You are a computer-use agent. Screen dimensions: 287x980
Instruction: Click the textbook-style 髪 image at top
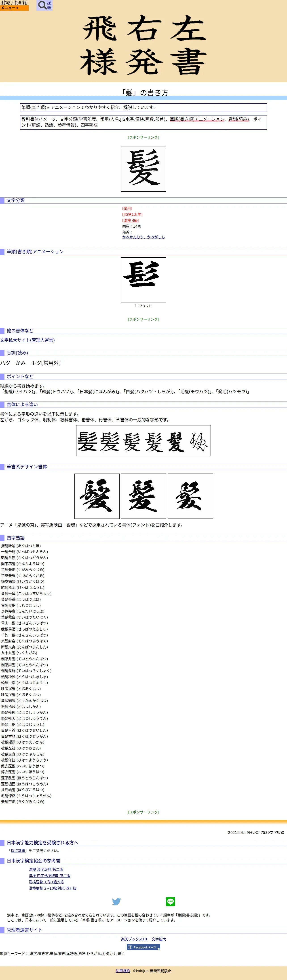click(x=143, y=169)
